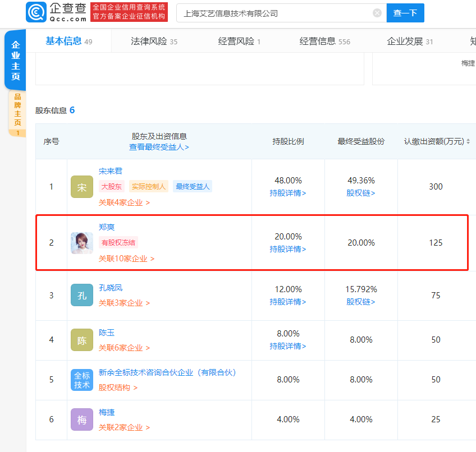Viewport: 476px width, 452px height.
Task: Click the 查一下 search button
Action: coord(405,12)
